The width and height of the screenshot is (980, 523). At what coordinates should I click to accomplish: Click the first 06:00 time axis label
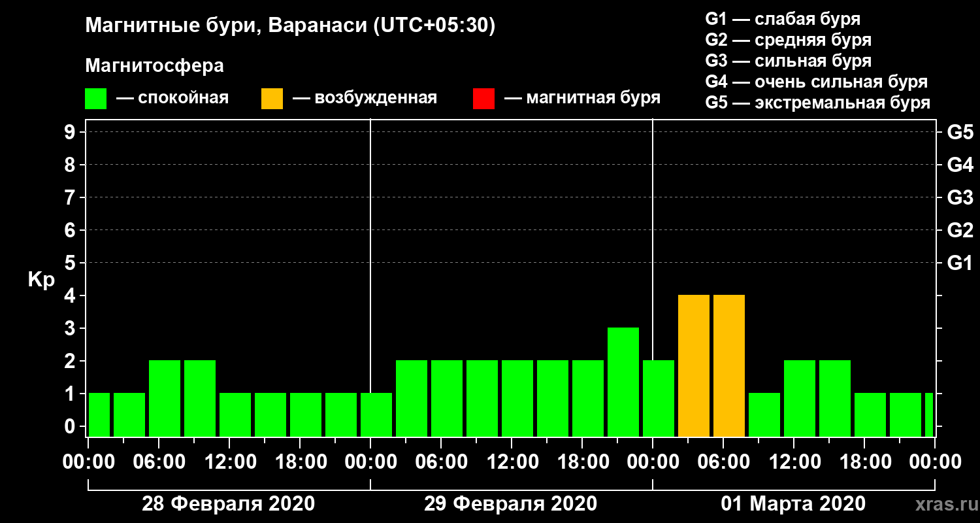coord(159,462)
